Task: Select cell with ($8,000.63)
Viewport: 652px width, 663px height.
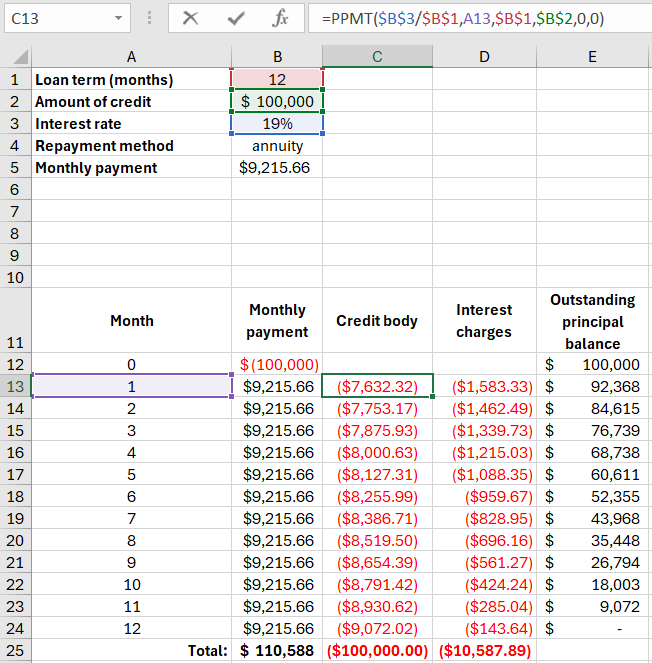Action: point(377,452)
